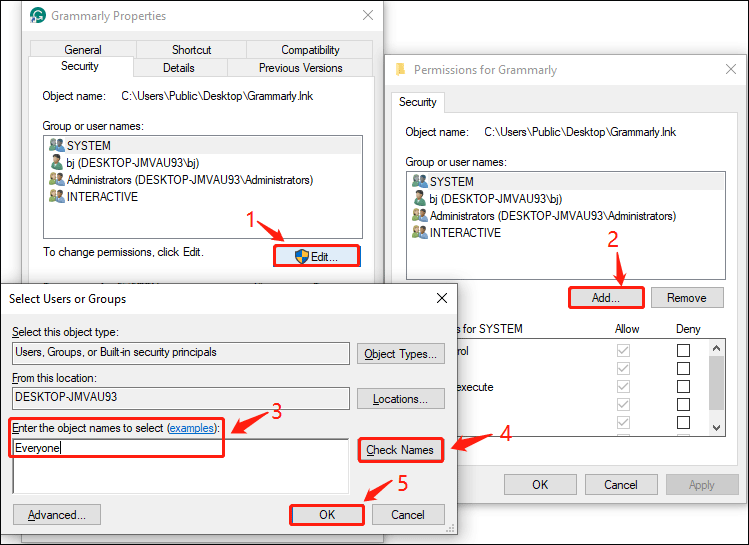This screenshot has width=749, height=545.
Task: Click the object names field containing Everyone
Action: point(181,466)
